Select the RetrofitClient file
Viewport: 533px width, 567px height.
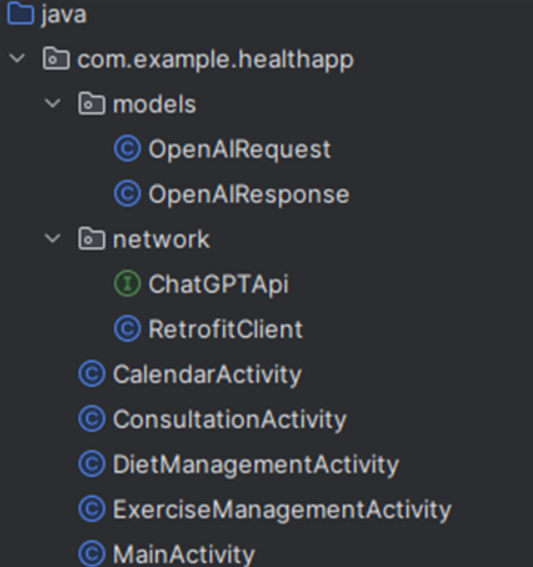(x=226, y=329)
